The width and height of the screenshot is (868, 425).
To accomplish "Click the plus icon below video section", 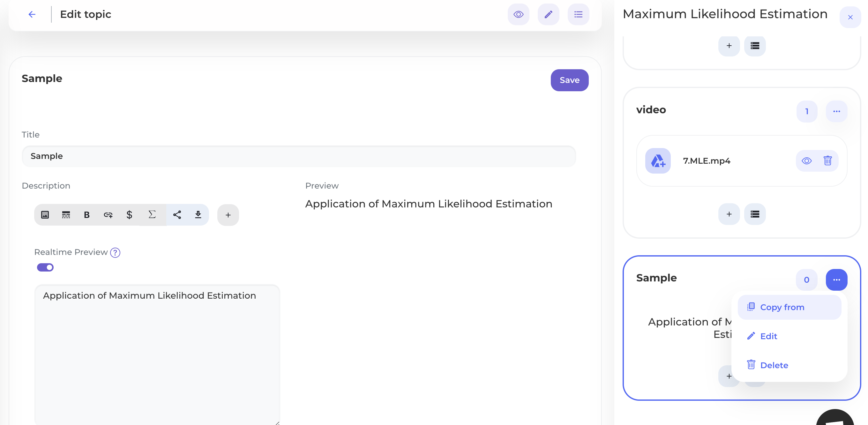I will pyautogui.click(x=730, y=214).
